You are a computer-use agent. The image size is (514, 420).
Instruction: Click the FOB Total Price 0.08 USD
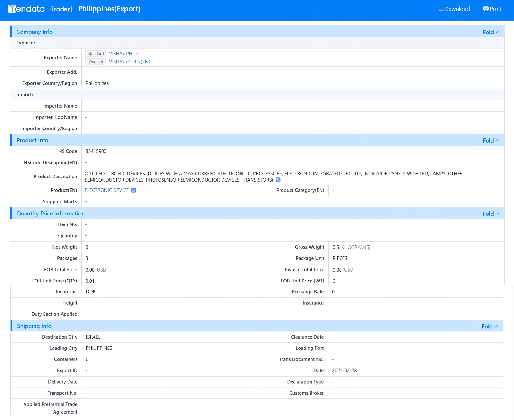tap(96, 270)
